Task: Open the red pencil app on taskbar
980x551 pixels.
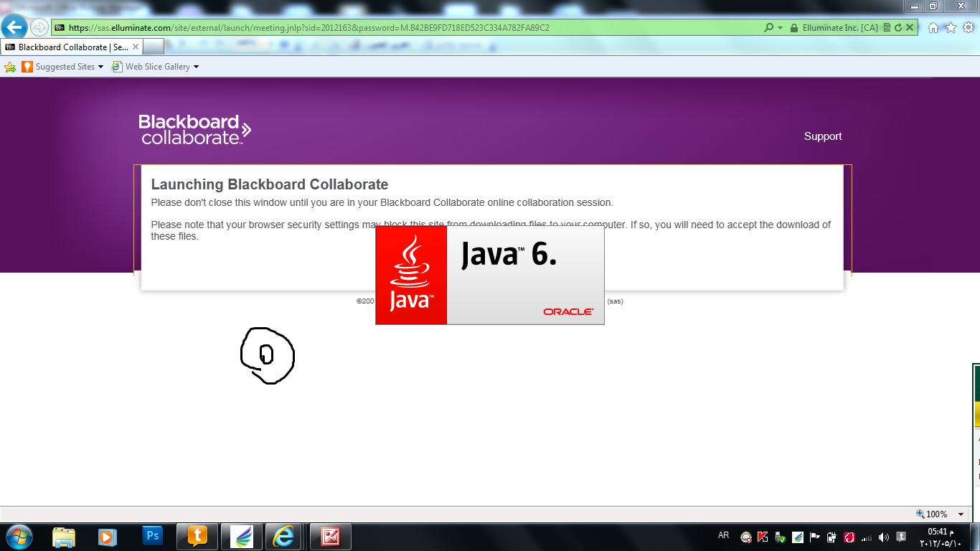Action: pyautogui.click(x=330, y=536)
